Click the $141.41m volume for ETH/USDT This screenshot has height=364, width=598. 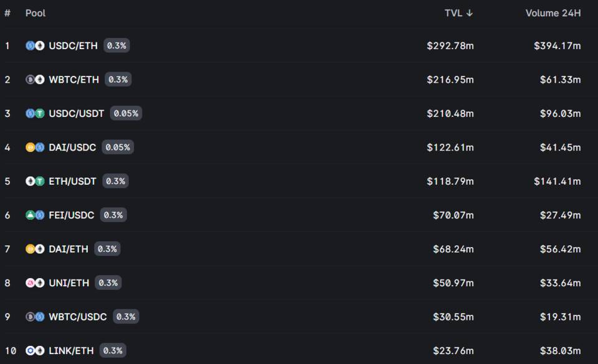(557, 181)
